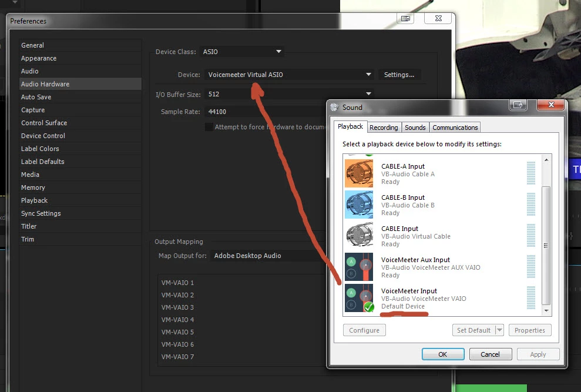The width and height of the screenshot is (581, 392).
Task: Click the VoiceMeeter Input default device icon
Action: [359, 298]
